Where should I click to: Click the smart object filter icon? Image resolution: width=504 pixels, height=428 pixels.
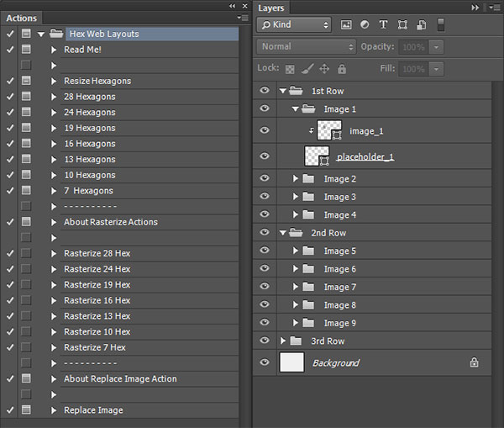(422, 24)
